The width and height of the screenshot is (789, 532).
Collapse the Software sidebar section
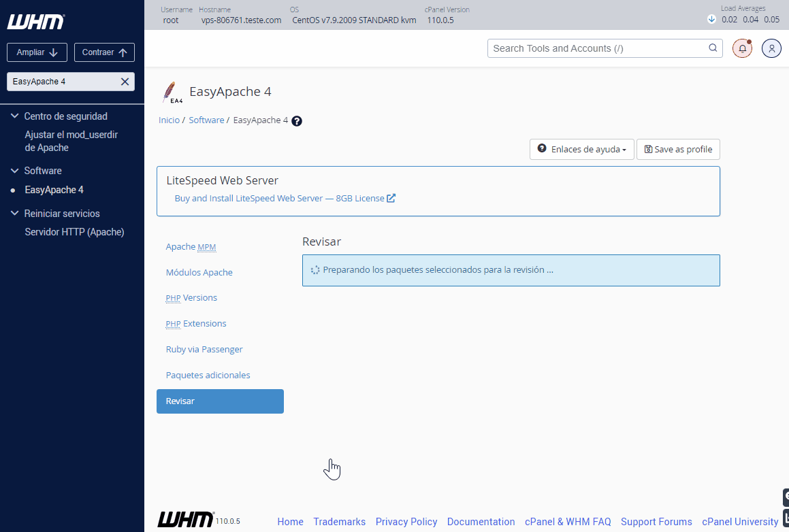click(x=14, y=171)
